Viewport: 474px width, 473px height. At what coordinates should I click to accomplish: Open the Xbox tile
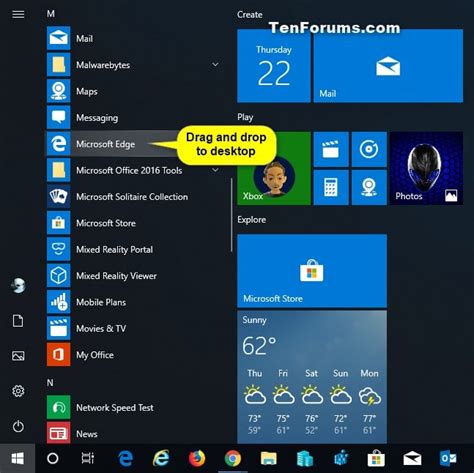[274, 168]
